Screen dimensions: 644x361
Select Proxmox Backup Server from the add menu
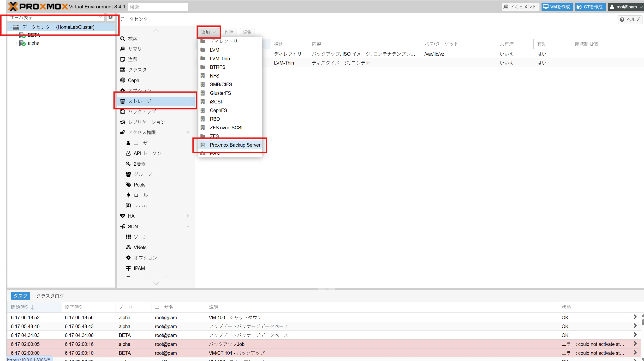235,145
